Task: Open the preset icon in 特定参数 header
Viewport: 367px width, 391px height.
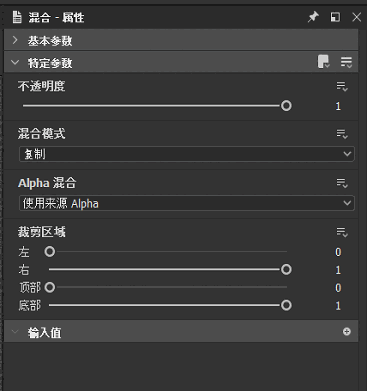Action: (x=323, y=62)
